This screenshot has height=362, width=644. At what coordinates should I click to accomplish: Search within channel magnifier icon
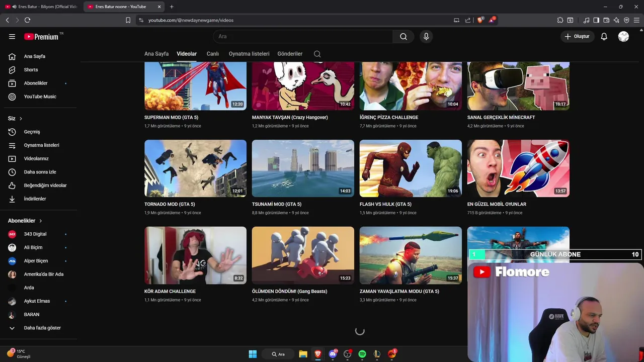tap(317, 54)
